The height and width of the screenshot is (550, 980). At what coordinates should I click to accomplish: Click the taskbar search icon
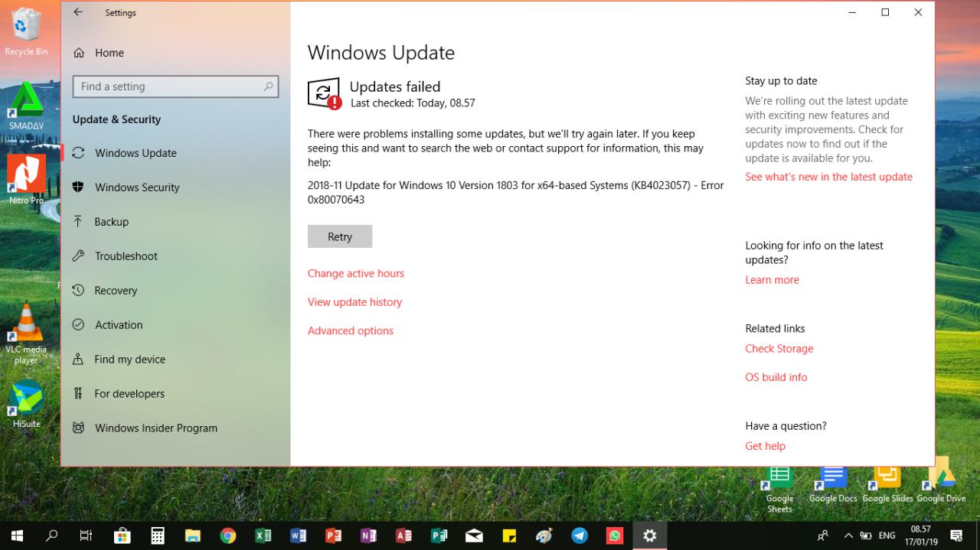pos(52,536)
